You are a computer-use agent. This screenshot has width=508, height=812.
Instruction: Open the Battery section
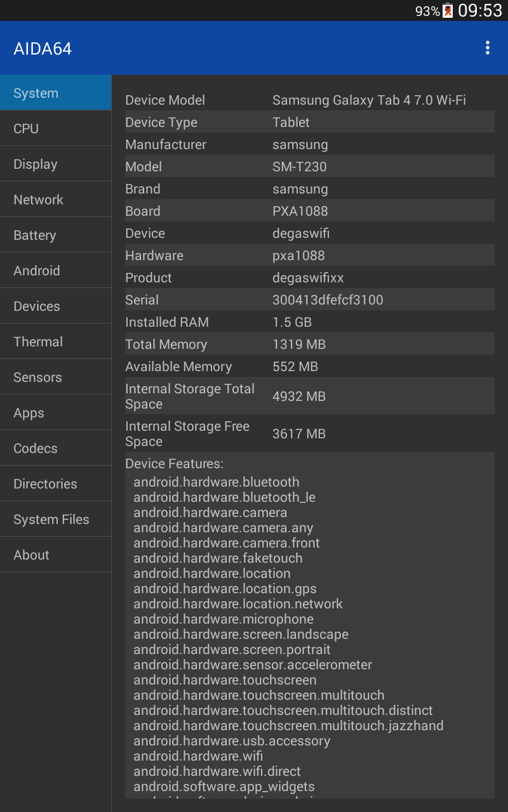click(55, 235)
